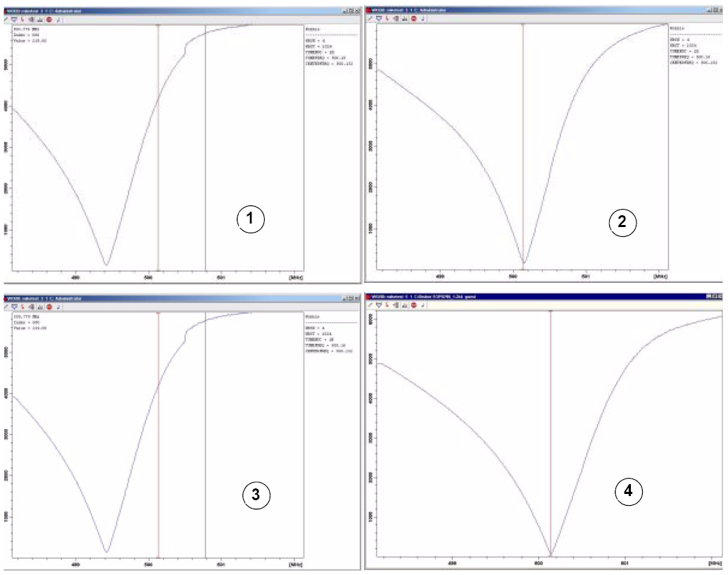Click the dark blue title bar of bottom-right window
This screenshot has width=728, height=575.
[x=544, y=296]
